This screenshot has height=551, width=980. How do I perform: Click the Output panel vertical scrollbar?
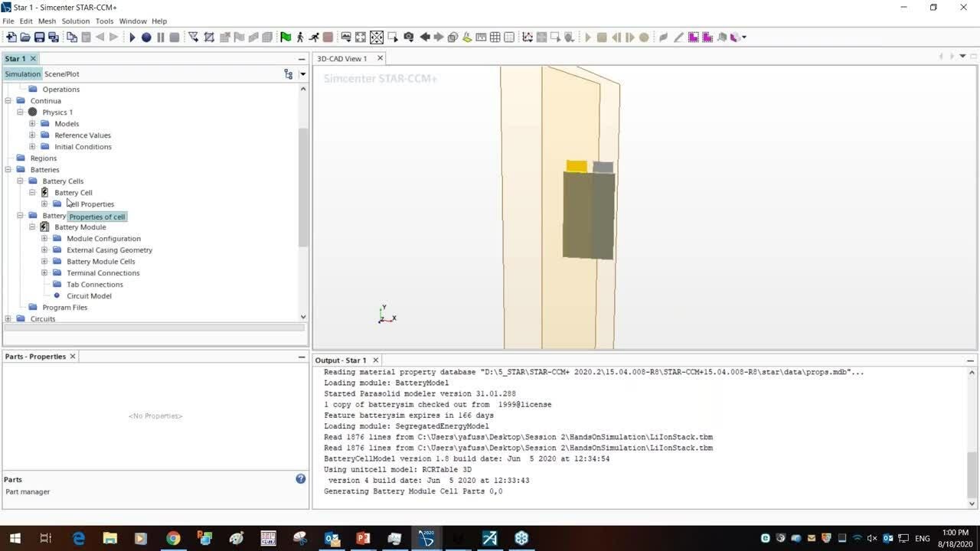pos(972,474)
